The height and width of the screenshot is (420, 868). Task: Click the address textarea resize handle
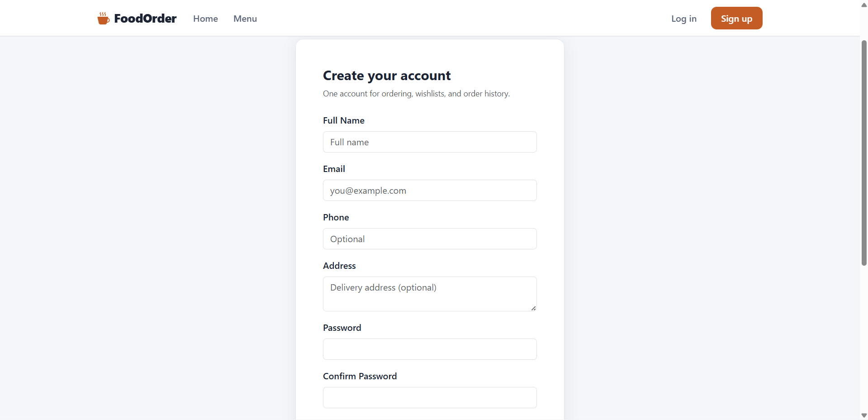tap(534, 308)
